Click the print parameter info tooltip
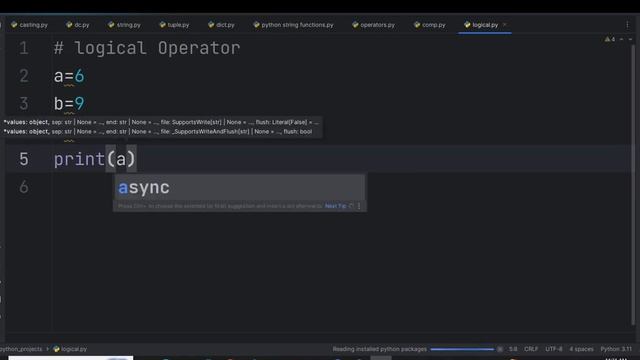This screenshot has width=640, height=360. point(162,127)
